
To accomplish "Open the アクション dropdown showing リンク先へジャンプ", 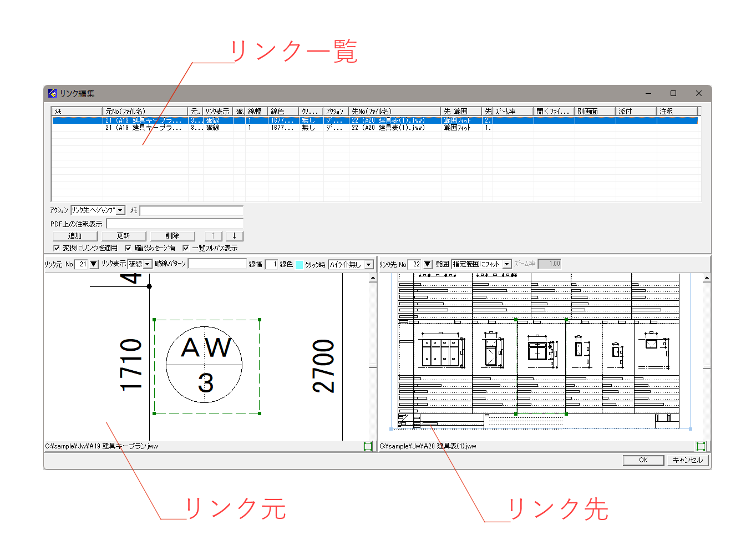I will (x=120, y=210).
